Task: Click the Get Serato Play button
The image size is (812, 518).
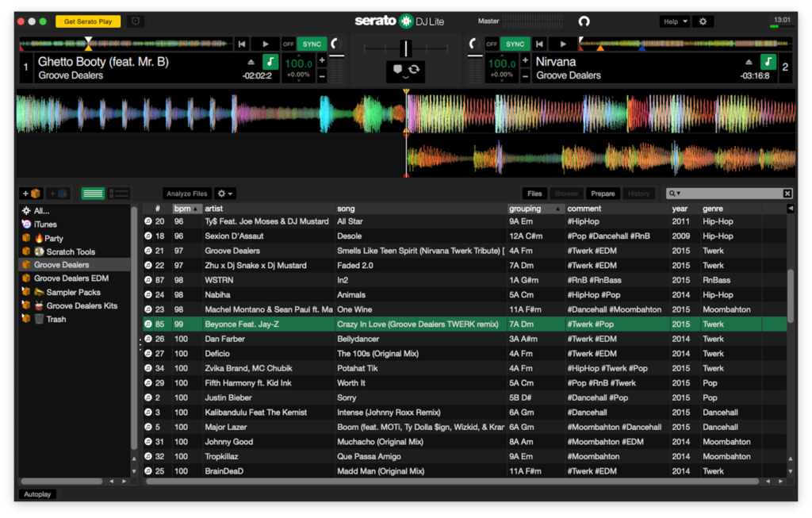Action: point(88,21)
